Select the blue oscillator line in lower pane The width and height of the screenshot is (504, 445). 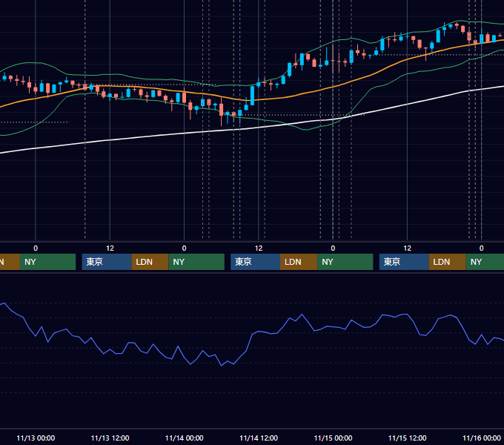(252, 334)
